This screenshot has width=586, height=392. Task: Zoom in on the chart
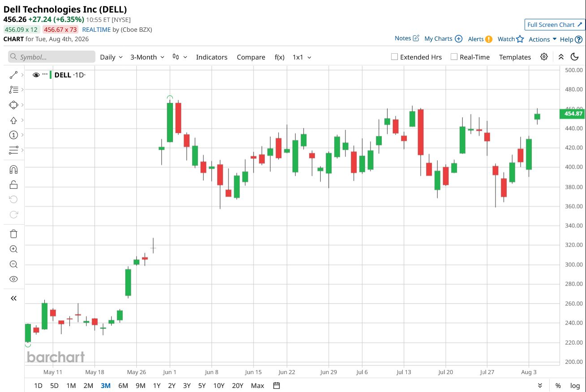coord(13,249)
